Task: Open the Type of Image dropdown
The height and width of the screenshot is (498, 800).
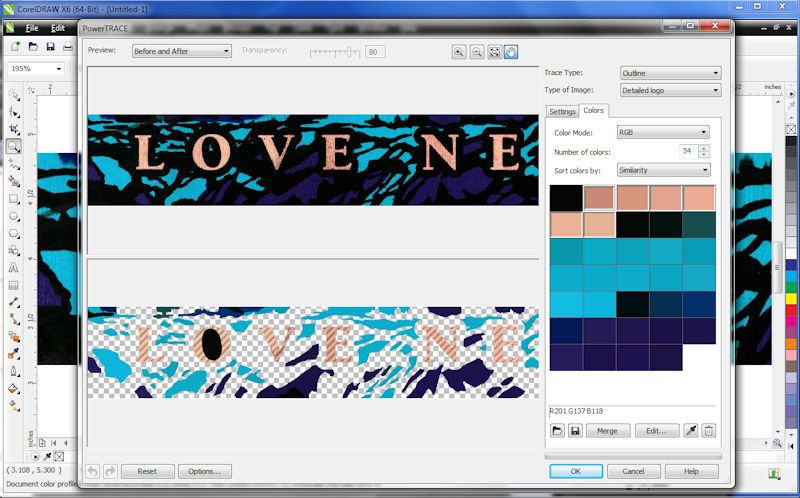Action: click(669, 91)
